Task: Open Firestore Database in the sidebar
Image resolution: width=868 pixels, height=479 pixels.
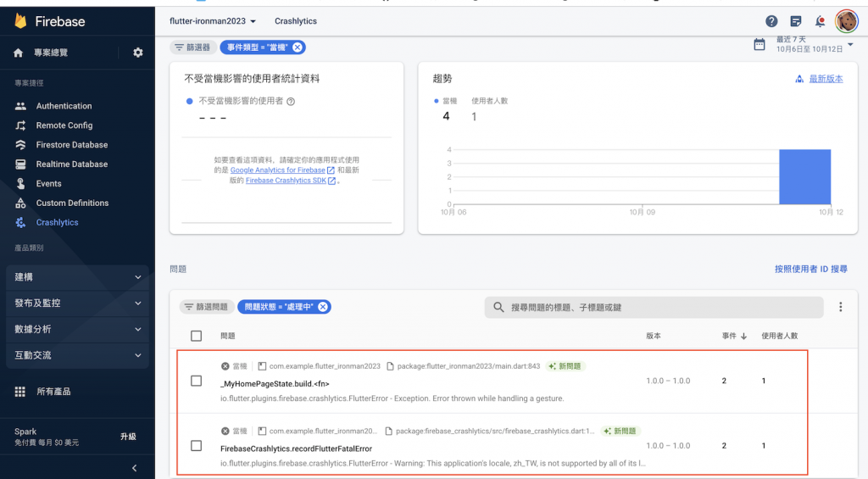Action: (x=72, y=144)
